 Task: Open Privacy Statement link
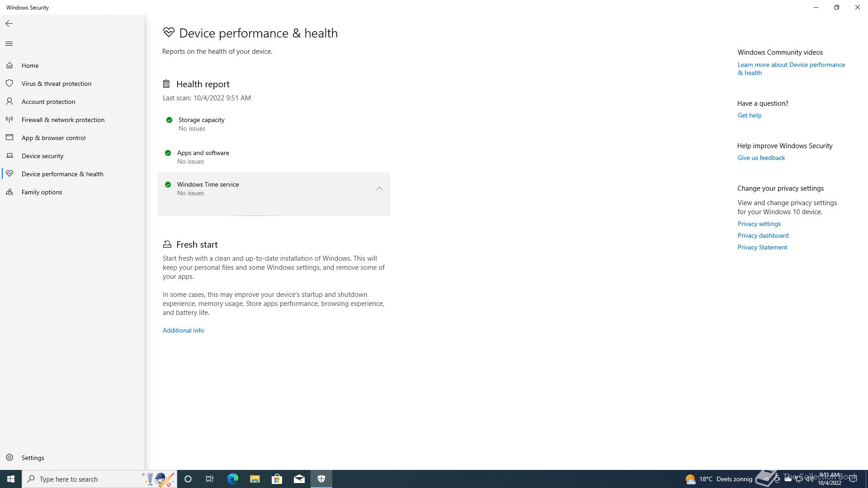[x=762, y=247]
